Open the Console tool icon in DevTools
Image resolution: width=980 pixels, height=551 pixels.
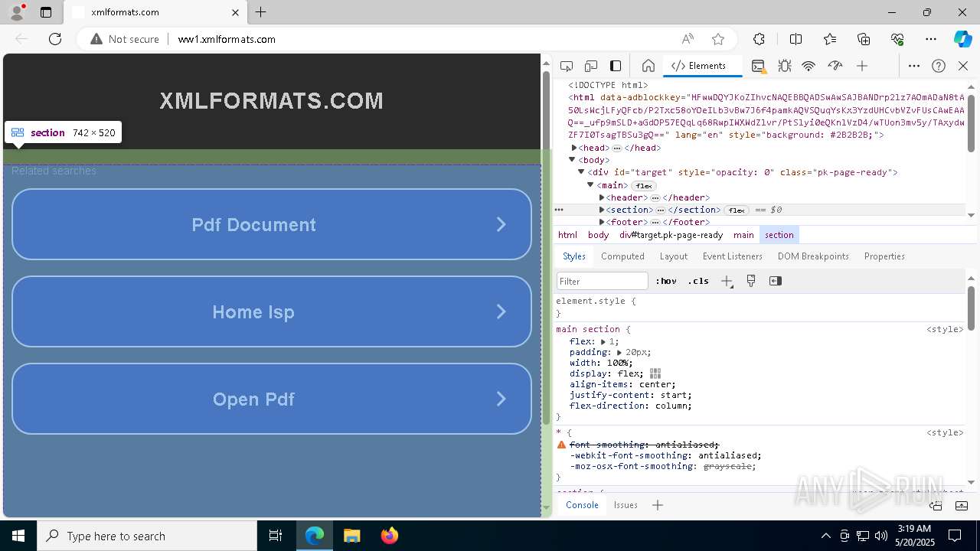(758, 66)
